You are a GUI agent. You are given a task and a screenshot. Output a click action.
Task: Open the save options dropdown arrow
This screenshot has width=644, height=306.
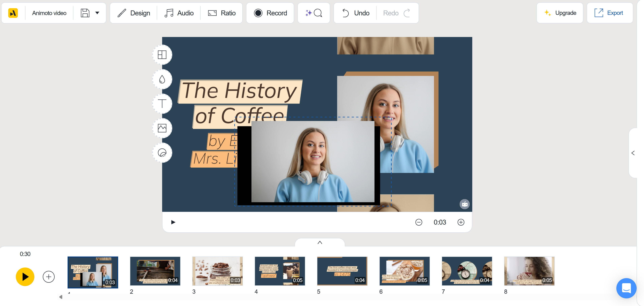click(97, 13)
